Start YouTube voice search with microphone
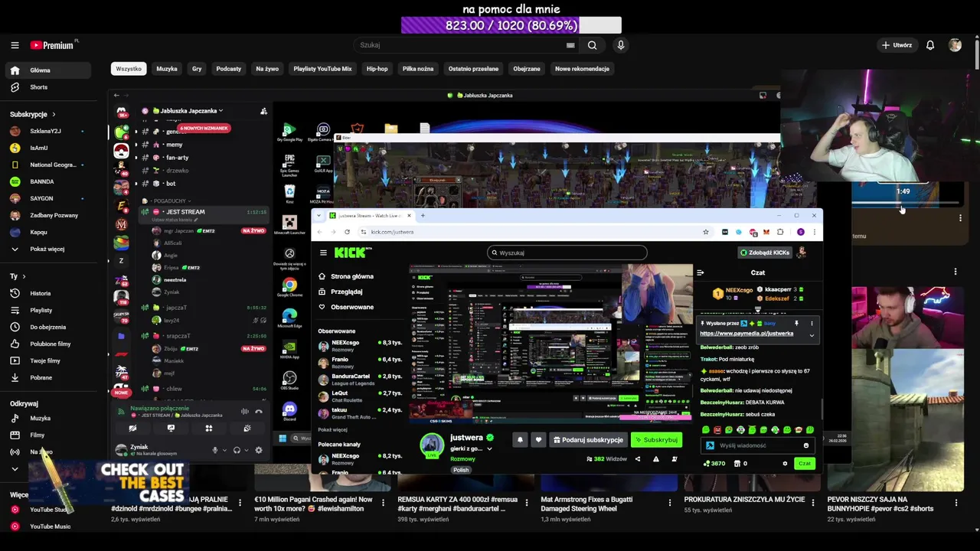980x551 pixels. tap(621, 45)
